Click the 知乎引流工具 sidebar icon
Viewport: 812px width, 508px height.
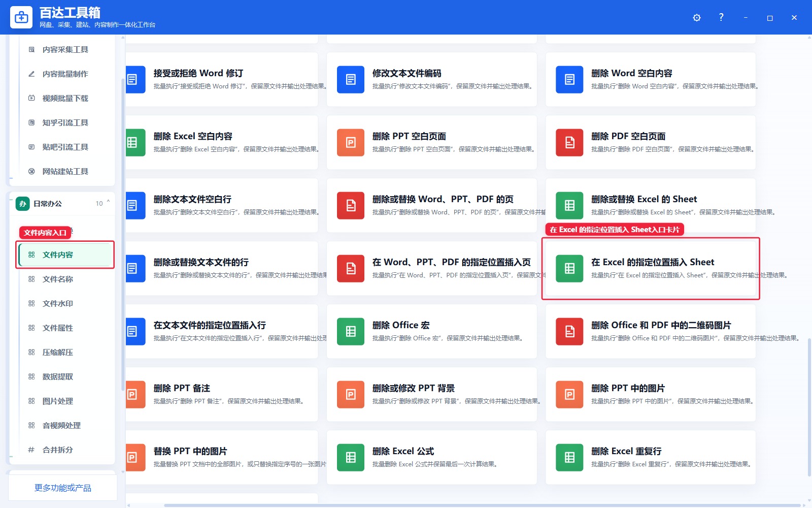(x=31, y=122)
